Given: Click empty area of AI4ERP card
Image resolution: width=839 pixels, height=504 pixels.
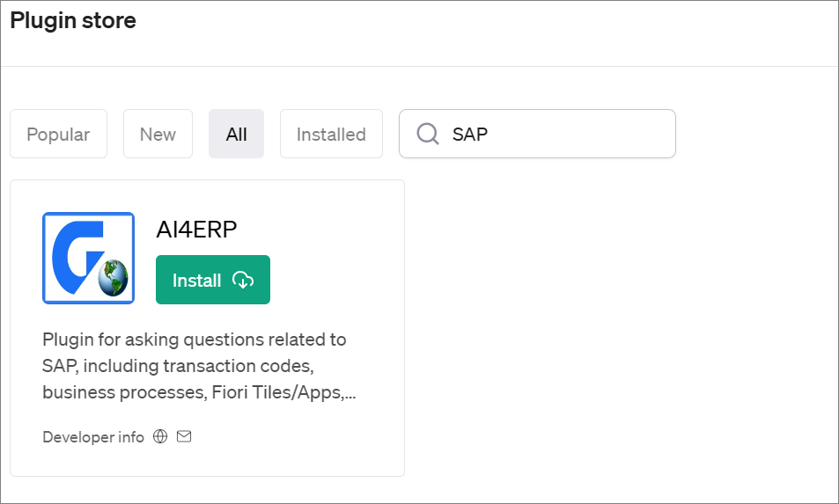Looking at the screenshot, I should pyautogui.click(x=317, y=449).
